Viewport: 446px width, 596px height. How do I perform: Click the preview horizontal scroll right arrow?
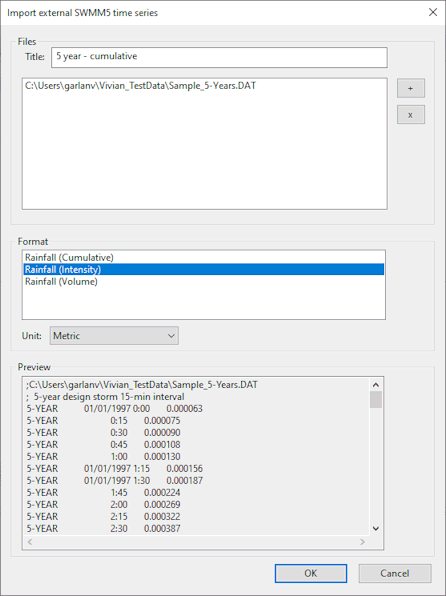point(363,542)
